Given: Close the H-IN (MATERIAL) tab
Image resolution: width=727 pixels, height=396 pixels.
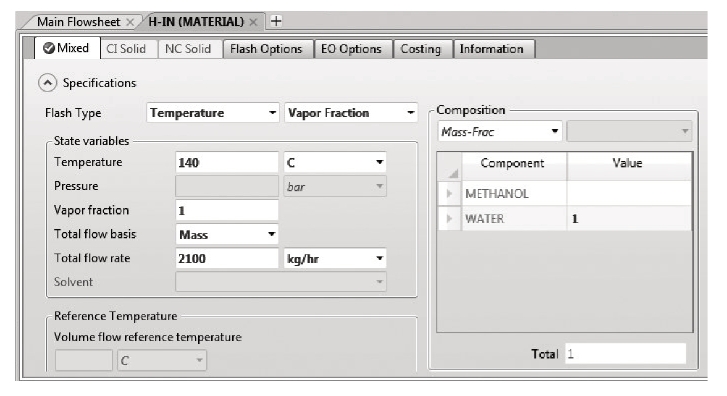Looking at the screenshot, I should pos(253,22).
